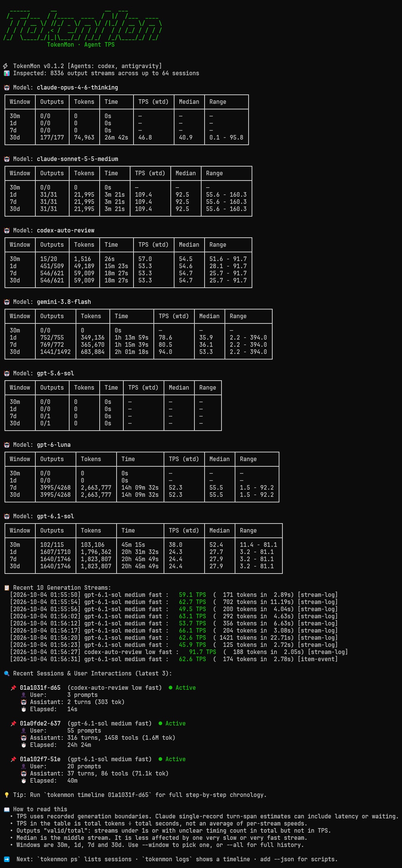This screenshot has height=868, width=402.
Task: Click the bar chart icon beside Inspected
Action: [x=6, y=73]
